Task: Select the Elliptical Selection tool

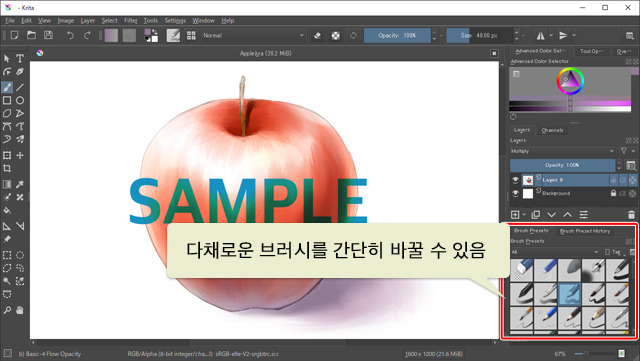Action: click(20, 255)
